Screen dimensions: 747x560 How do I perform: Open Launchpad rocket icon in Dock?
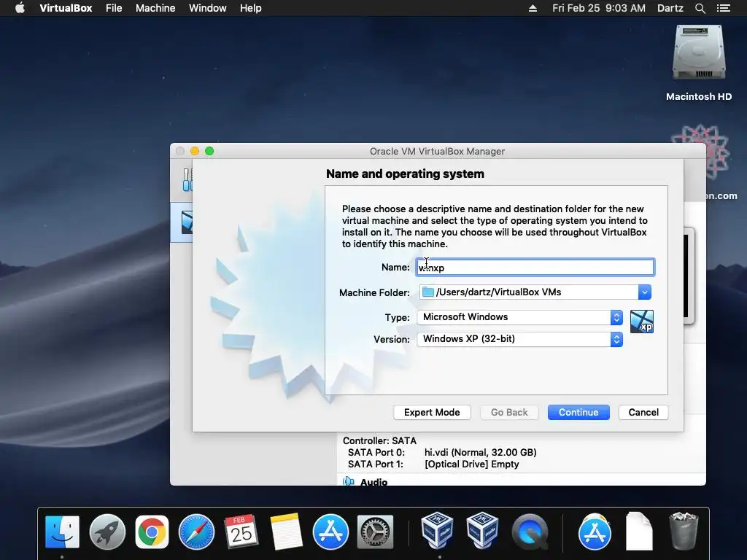pyautogui.click(x=107, y=532)
